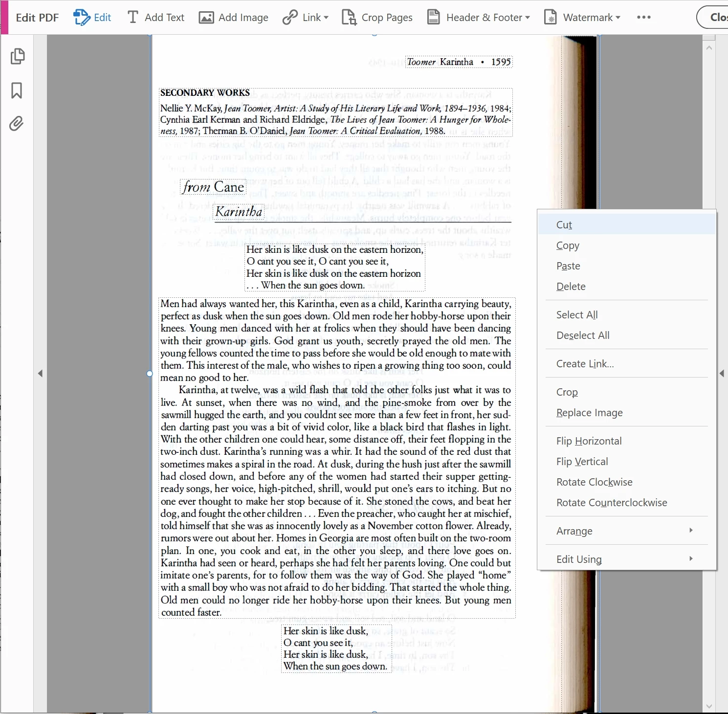Select the SECONDARY WORKS text block
This screenshot has width=728, height=714.
point(336,112)
